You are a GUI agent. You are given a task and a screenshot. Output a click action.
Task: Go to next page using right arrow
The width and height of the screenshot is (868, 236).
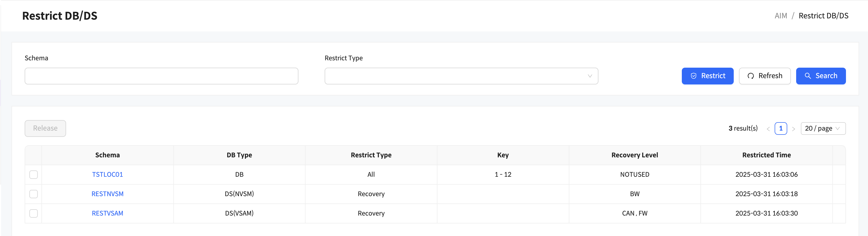tap(793, 129)
